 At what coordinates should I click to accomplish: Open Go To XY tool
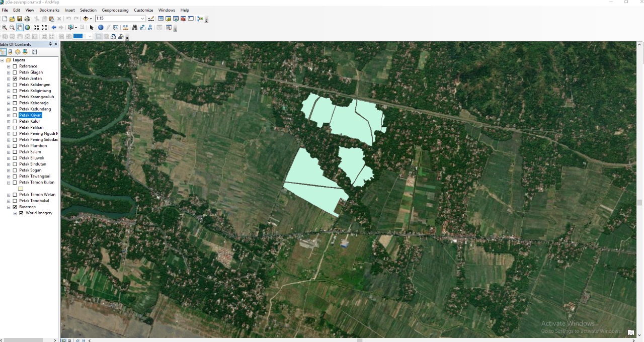point(150,27)
